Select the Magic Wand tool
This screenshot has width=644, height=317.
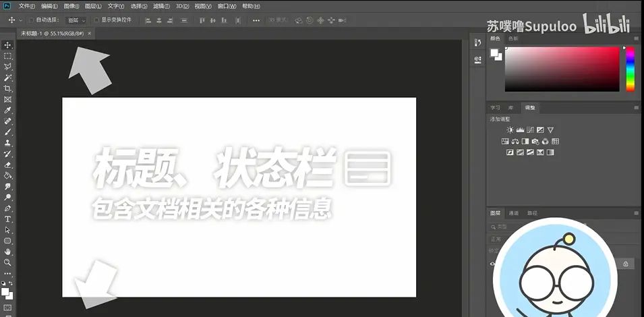[7, 78]
